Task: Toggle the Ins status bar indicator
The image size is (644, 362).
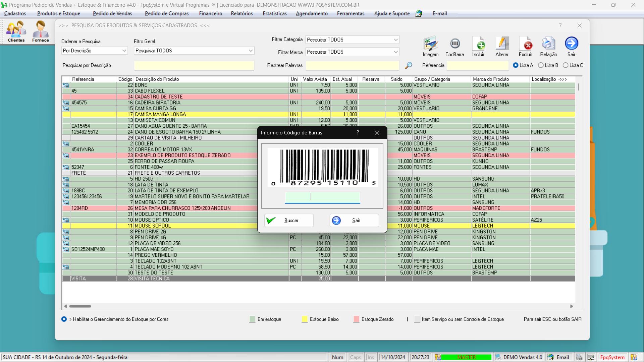Action: pyautogui.click(x=371, y=357)
